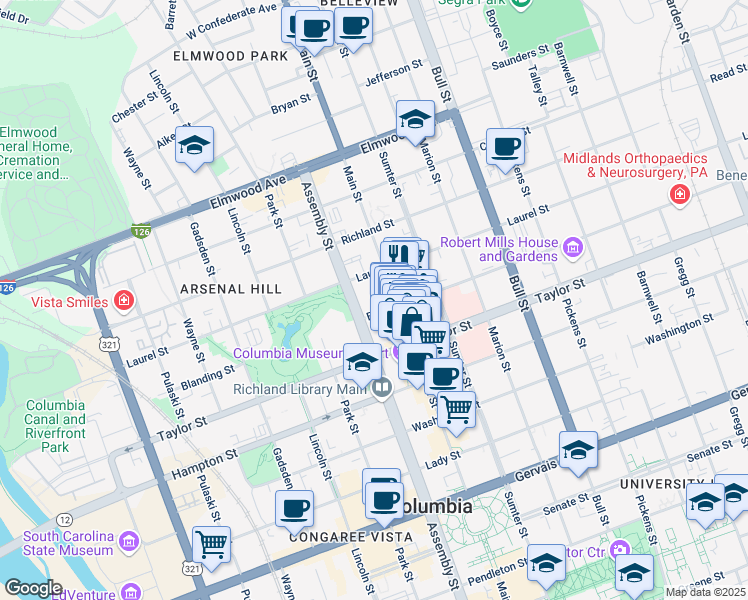Click the school marker near Pendleton St
This screenshot has width=748, height=600.
point(546,567)
